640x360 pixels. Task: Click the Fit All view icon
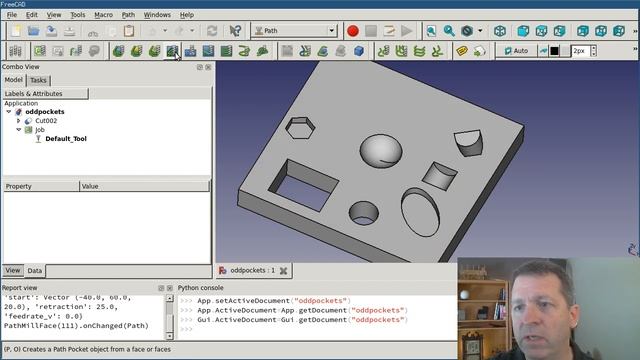[431, 31]
